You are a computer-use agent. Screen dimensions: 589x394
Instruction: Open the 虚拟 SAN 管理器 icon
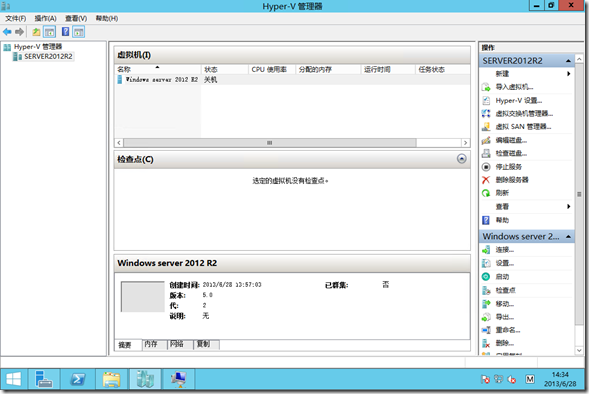[x=486, y=127]
